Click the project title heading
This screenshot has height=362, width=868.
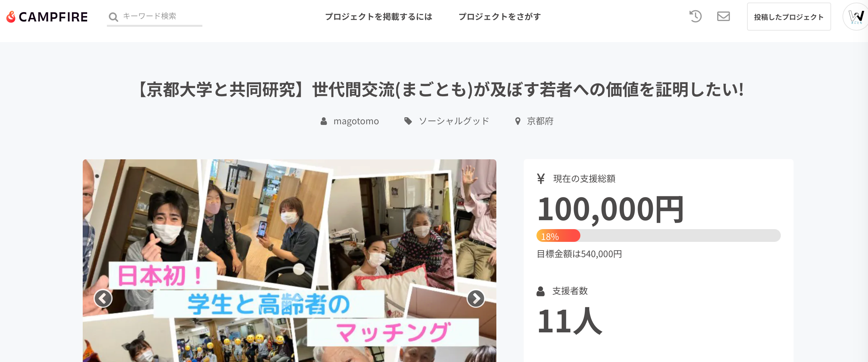tap(441, 90)
